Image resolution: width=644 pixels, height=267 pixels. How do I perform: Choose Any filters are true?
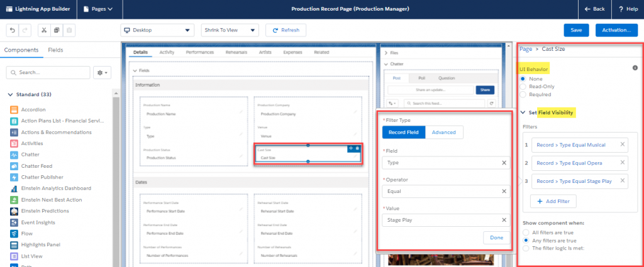click(x=526, y=241)
